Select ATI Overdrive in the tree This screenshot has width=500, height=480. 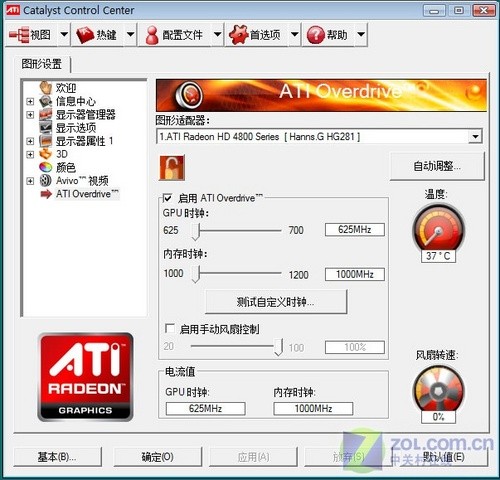click(x=87, y=194)
